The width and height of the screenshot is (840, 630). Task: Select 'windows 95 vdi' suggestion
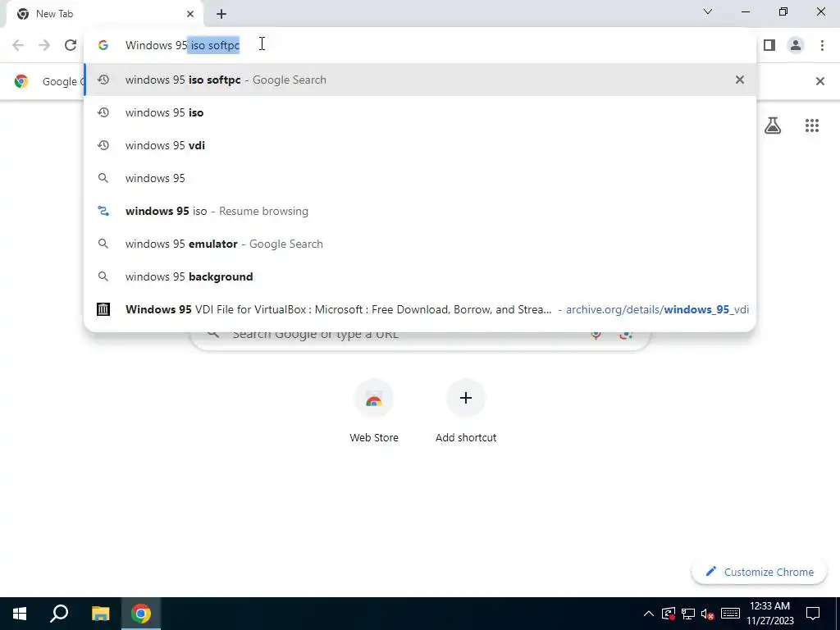pos(420,145)
